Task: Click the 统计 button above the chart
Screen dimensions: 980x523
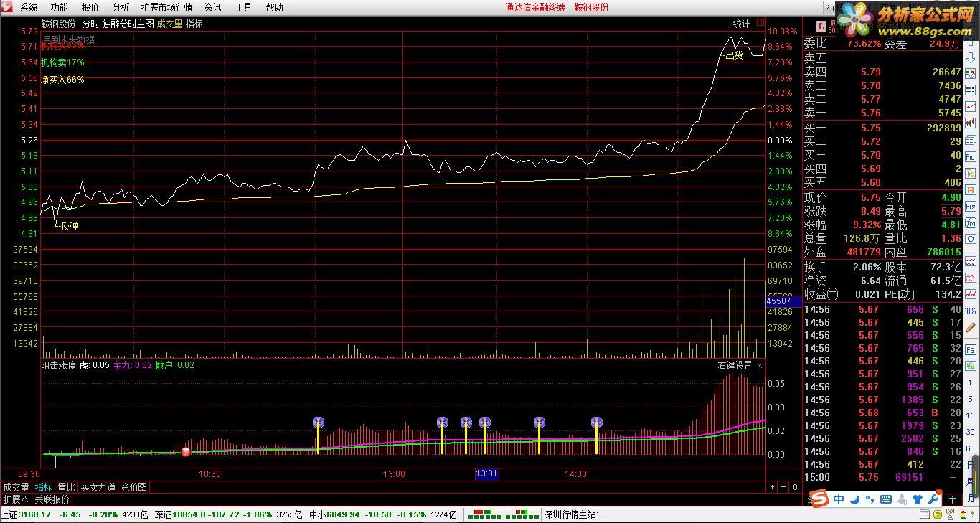Action: [741, 24]
